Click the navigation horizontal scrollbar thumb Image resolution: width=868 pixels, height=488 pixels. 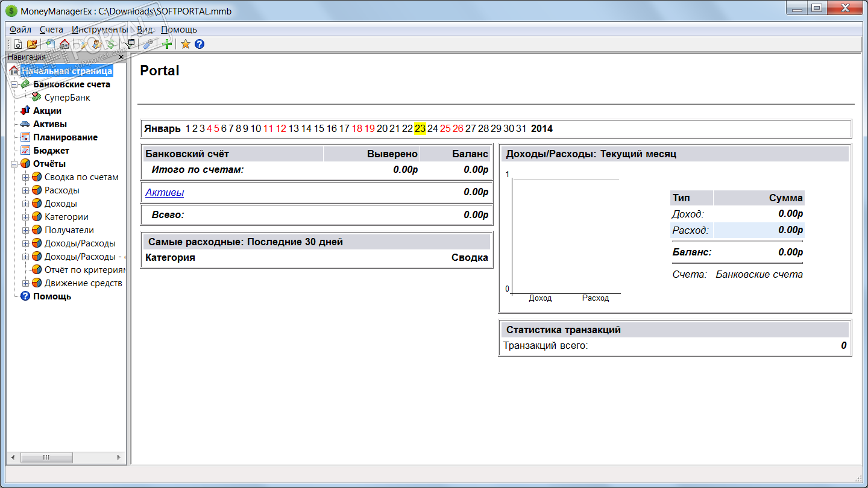point(46,458)
